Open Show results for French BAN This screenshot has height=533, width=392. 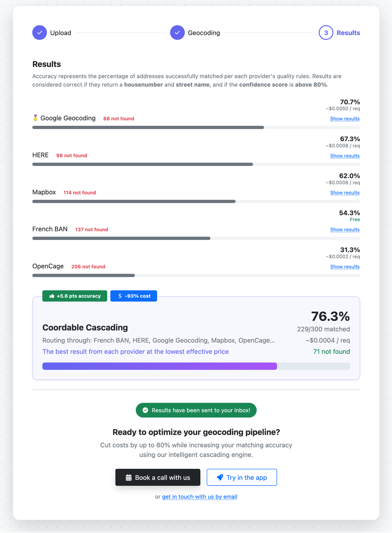tap(345, 229)
